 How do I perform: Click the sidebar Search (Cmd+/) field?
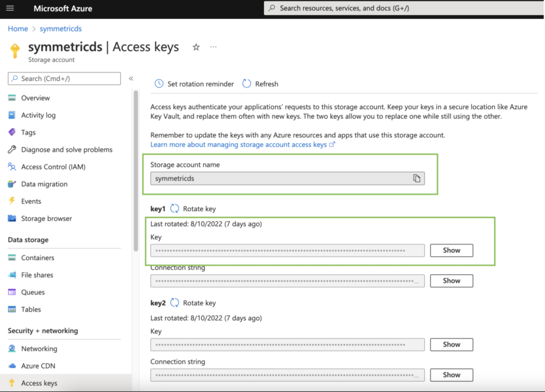tap(63, 78)
